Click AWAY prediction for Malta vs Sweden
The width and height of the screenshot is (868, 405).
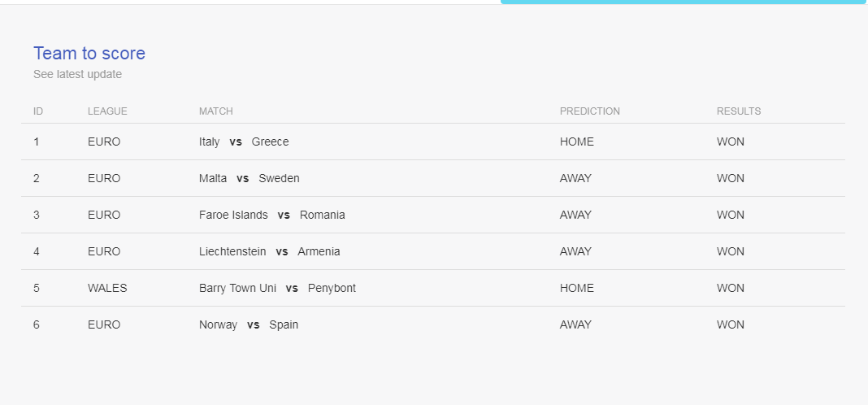(x=575, y=178)
